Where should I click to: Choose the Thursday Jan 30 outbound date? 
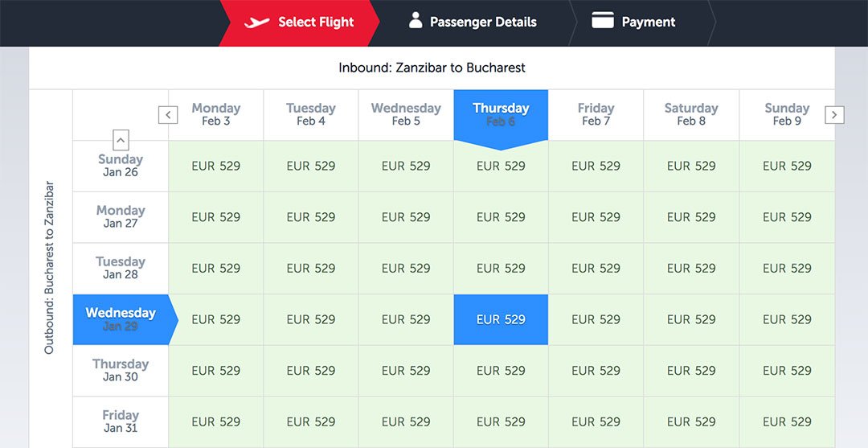pyautogui.click(x=121, y=370)
